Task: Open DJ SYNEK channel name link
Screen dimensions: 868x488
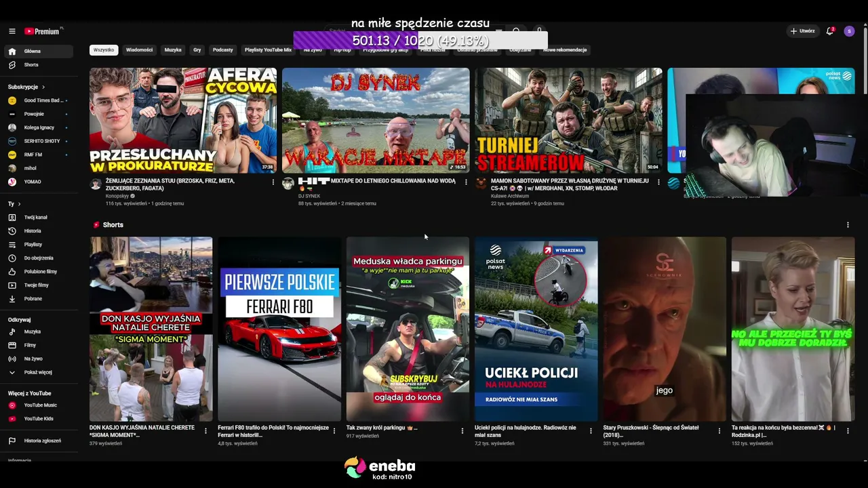Action: pyautogui.click(x=309, y=197)
